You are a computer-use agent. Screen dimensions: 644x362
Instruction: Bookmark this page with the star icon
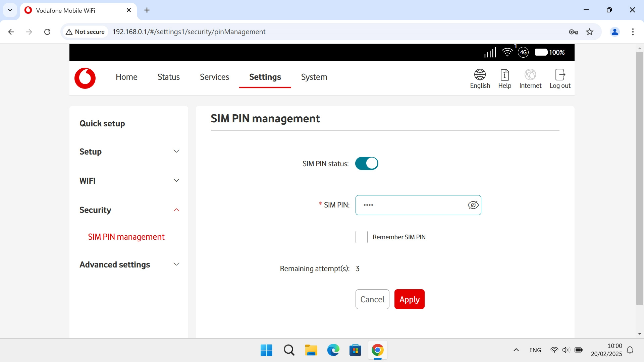pyautogui.click(x=590, y=32)
